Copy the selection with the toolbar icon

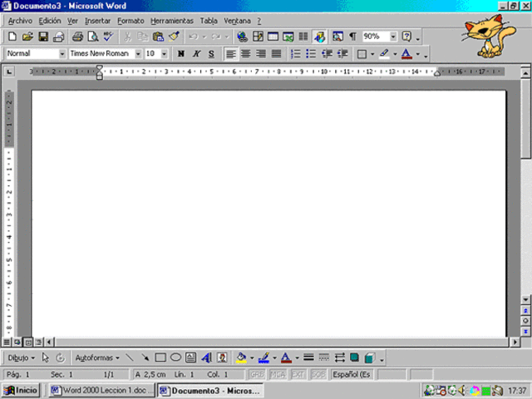pyautogui.click(x=142, y=37)
